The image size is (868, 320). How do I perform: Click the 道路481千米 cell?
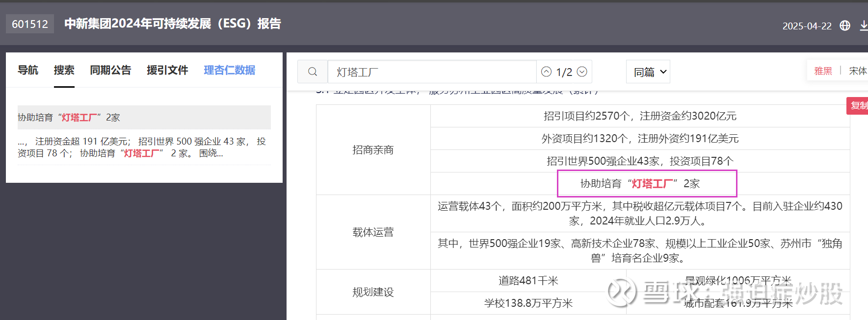[x=528, y=281]
